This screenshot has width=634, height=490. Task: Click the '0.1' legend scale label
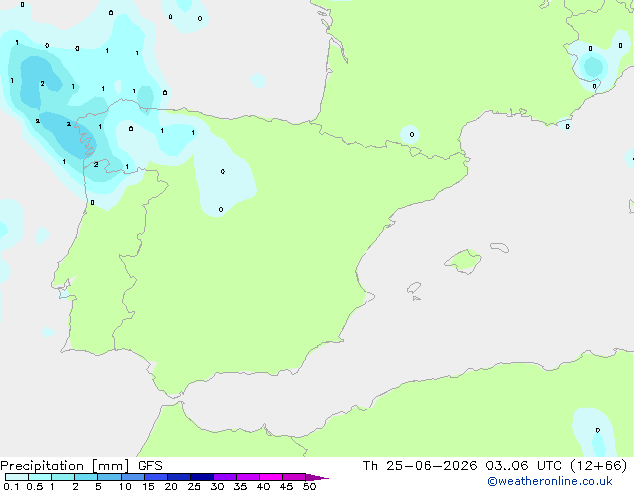pyautogui.click(x=11, y=486)
